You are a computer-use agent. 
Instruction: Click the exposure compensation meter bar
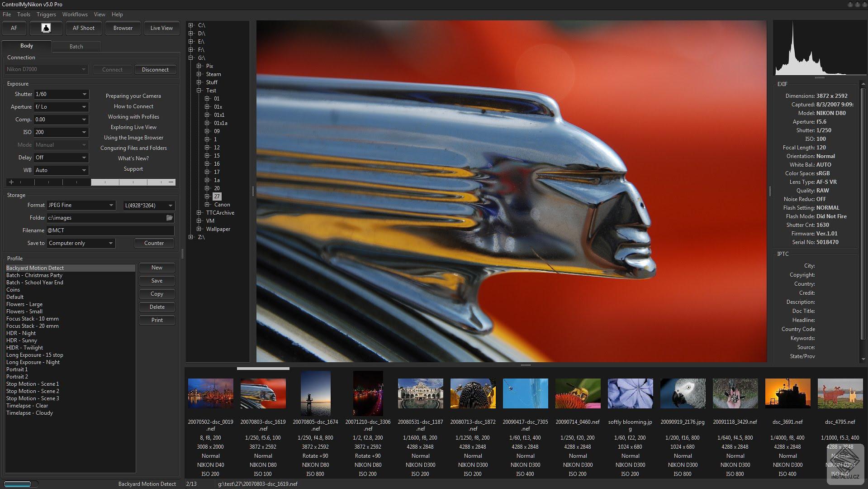tap(91, 182)
